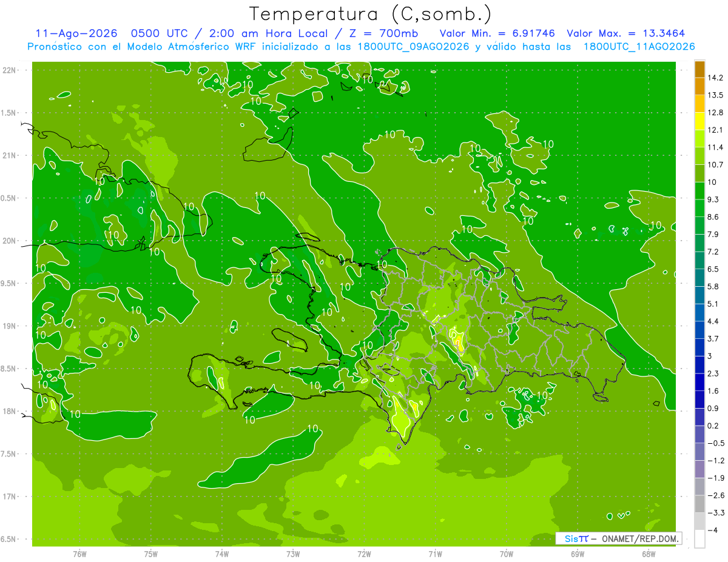Click the "Valor Min. = 6.91746" readout

[497, 34]
